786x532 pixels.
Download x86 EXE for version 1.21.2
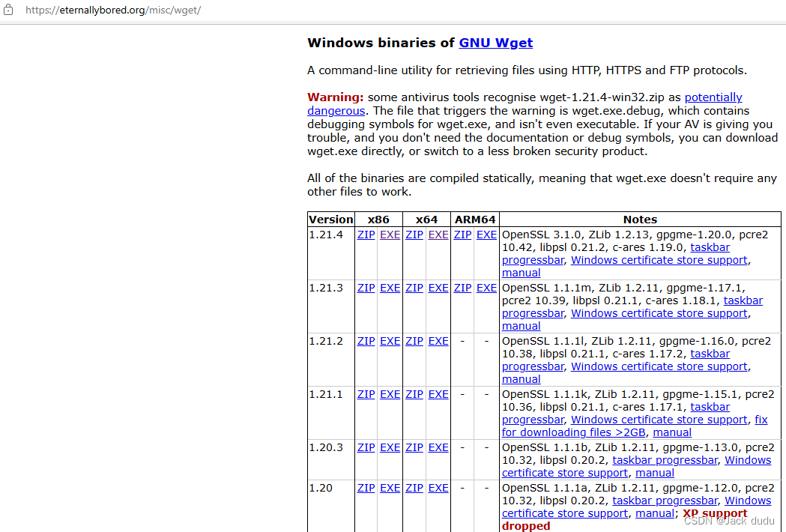(390, 341)
